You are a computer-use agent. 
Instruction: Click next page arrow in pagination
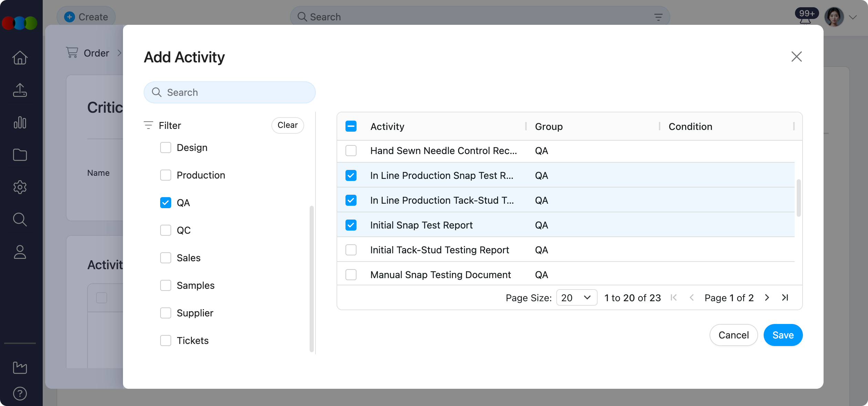[x=767, y=297]
